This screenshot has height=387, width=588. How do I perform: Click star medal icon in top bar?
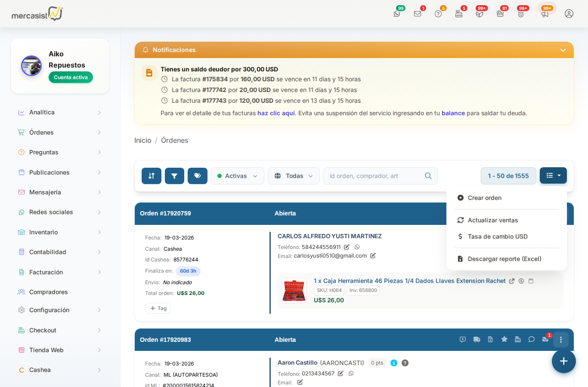click(x=521, y=14)
